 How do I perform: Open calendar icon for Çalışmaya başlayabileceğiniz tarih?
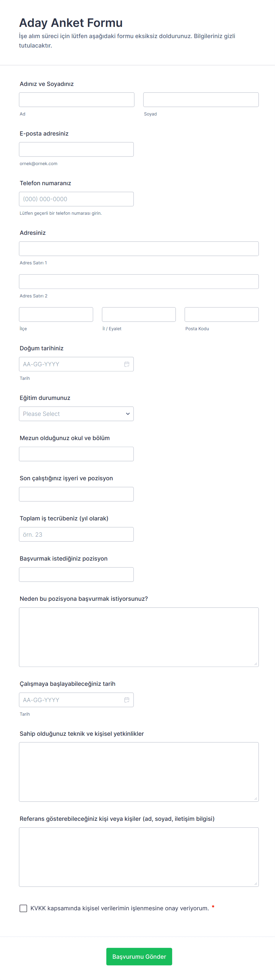click(x=127, y=700)
